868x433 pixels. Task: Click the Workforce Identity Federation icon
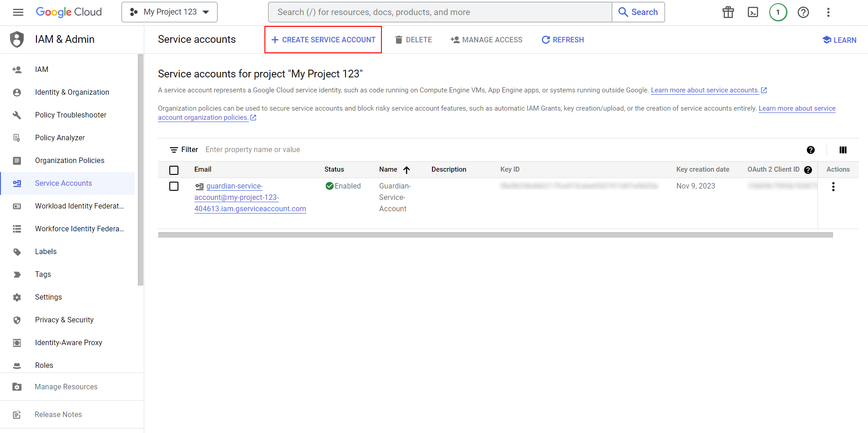pyautogui.click(x=17, y=229)
